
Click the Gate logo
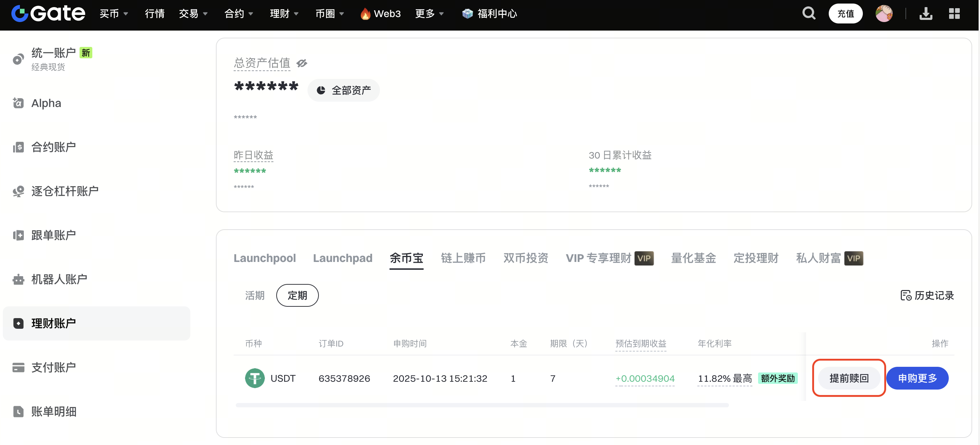(x=48, y=14)
